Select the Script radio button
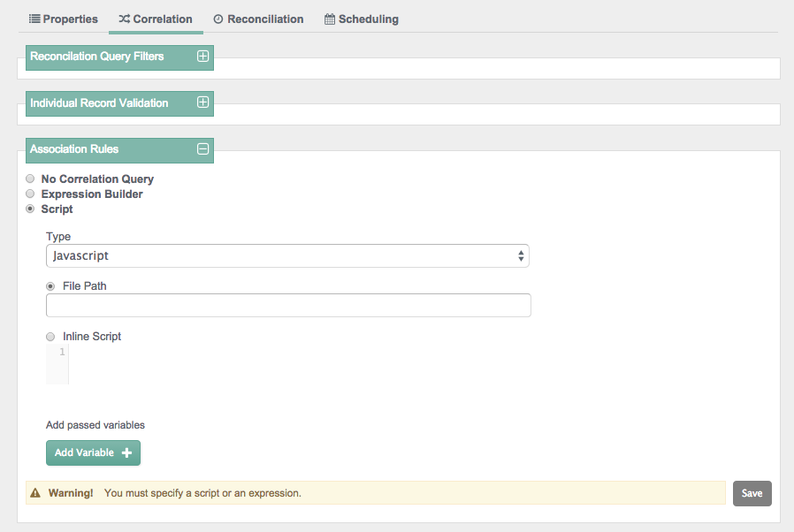The image size is (794, 532). click(x=30, y=209)
